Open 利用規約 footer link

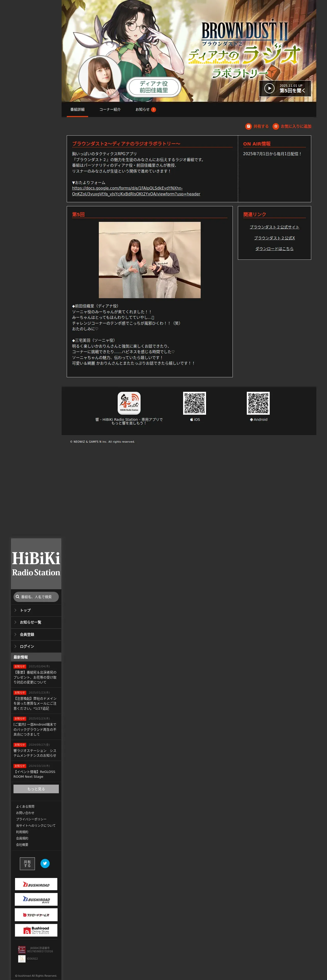point(22,832)
